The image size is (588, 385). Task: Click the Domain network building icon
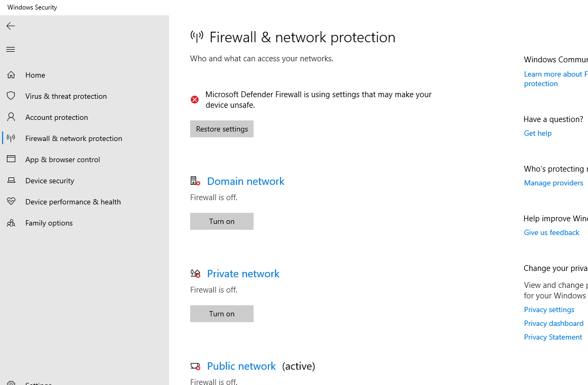click(x=195, y=181)
